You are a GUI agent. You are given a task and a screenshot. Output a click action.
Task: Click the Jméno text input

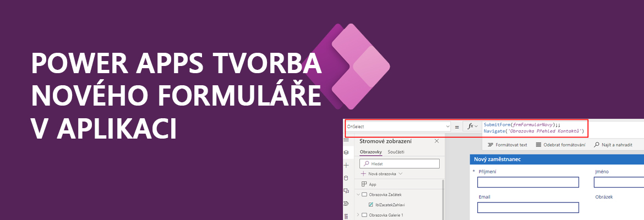pyautogui.click(x=619, y=182)
